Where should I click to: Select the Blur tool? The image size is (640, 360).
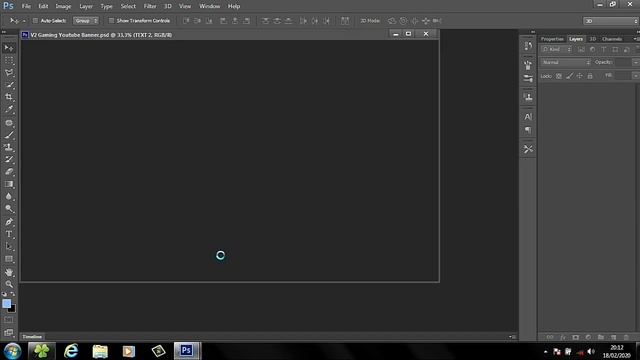[x=9, y=196]
